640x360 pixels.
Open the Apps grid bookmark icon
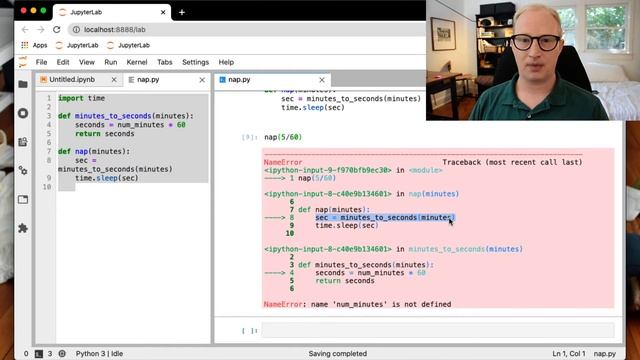coord(25,45)
